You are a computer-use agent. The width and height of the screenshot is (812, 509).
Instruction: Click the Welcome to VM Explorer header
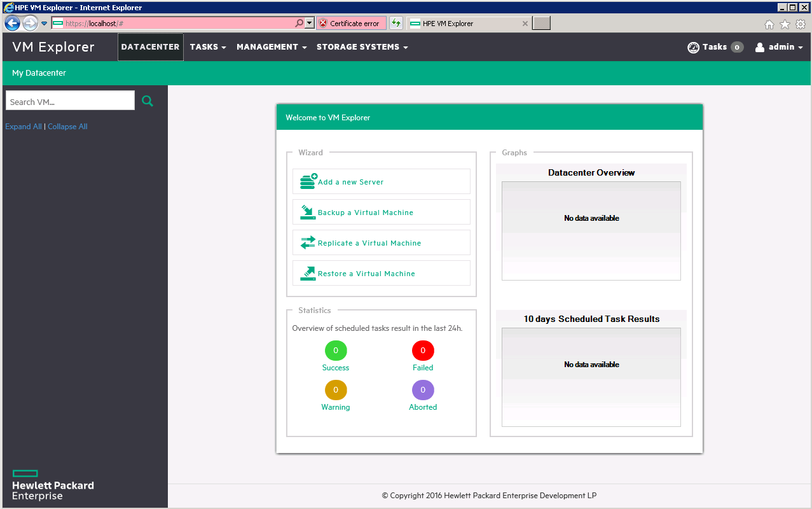pyautogui.click(x=490, y=117)
